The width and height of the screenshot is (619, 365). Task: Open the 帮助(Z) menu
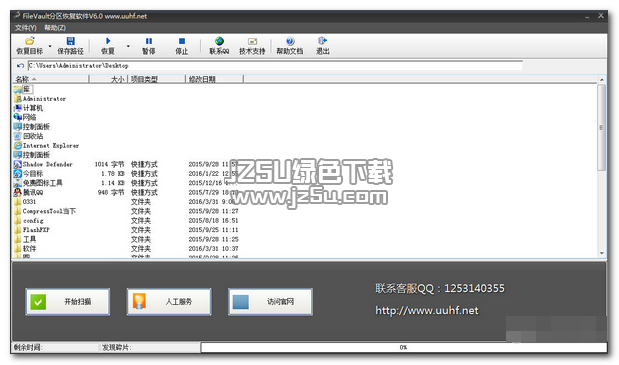(x=55, y=28)
